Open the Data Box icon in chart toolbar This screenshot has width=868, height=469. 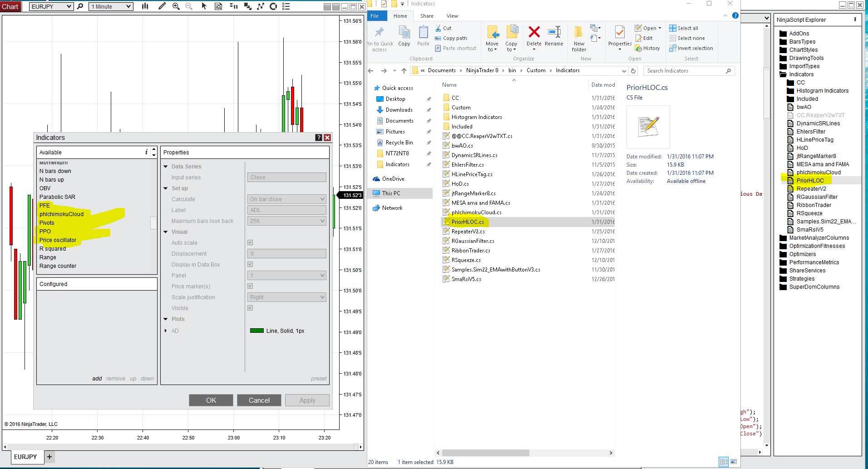tap(218, 6)
